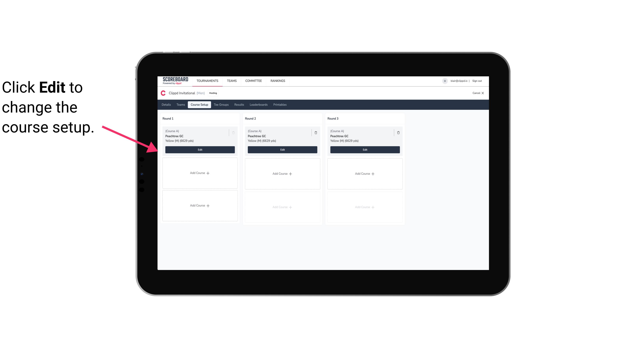Click Add Course for Round 2
644x346 pixels.
click(282, 173)
